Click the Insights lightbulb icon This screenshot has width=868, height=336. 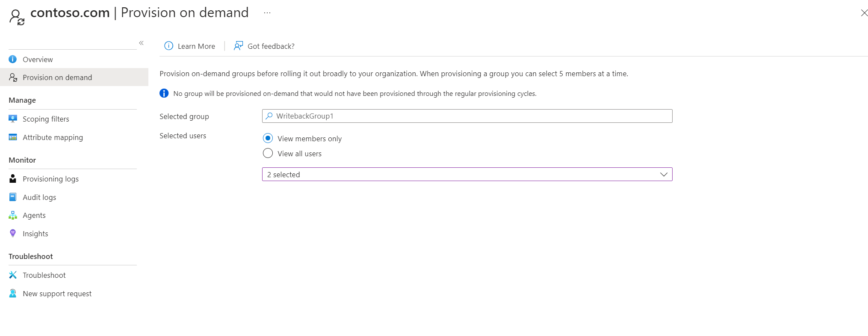[13, 233]
